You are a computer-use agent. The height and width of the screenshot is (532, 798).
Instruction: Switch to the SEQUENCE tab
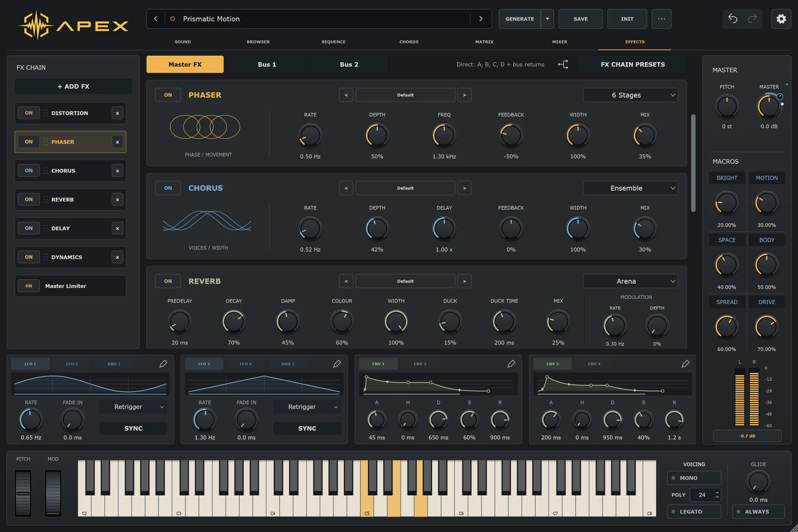pyautogui.click(x=333, y=42)
